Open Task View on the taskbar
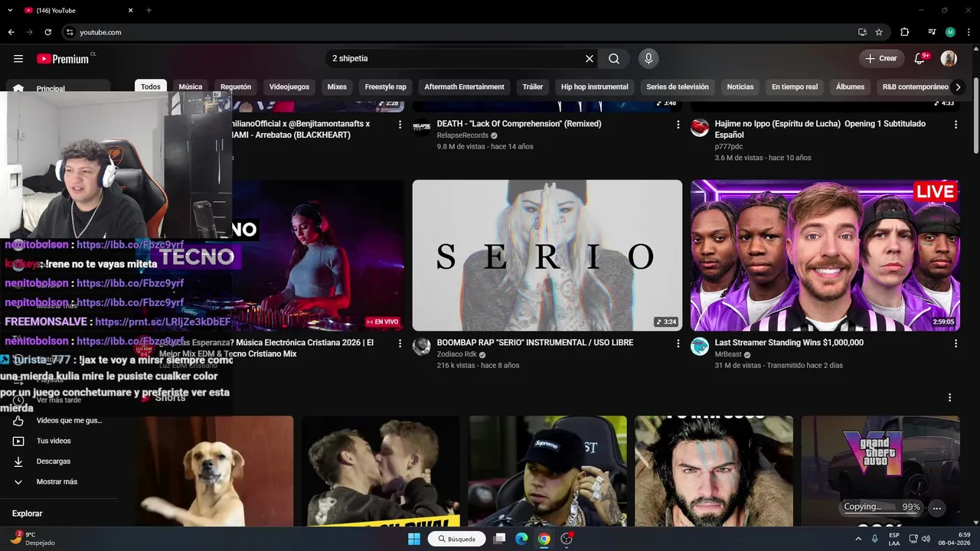 [x=500, y=539]
